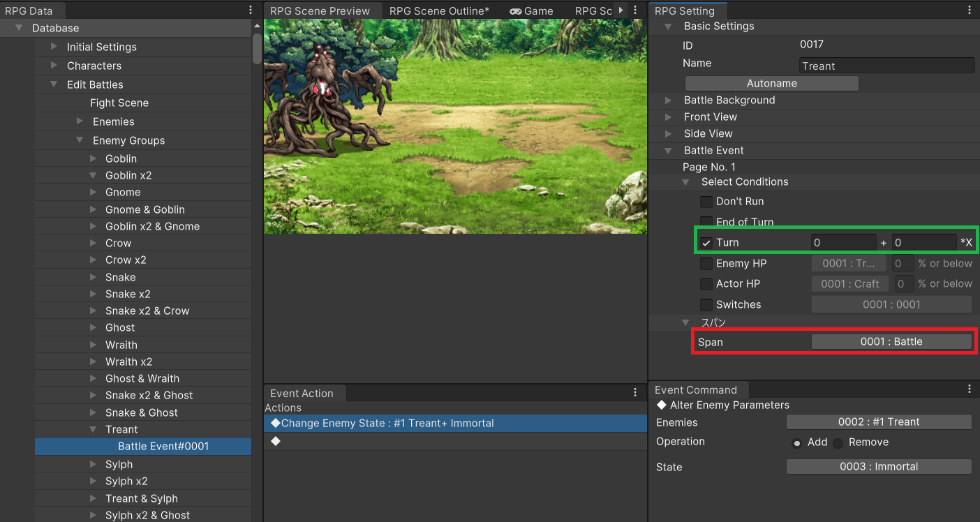Select the Snake x2 & Crow group

pos(147,311)
